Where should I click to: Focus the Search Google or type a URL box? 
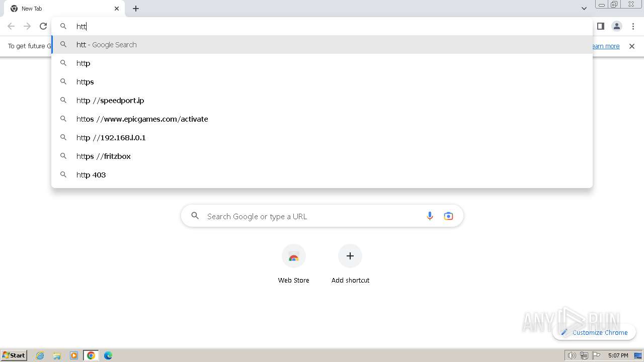(x=322, y=216)
